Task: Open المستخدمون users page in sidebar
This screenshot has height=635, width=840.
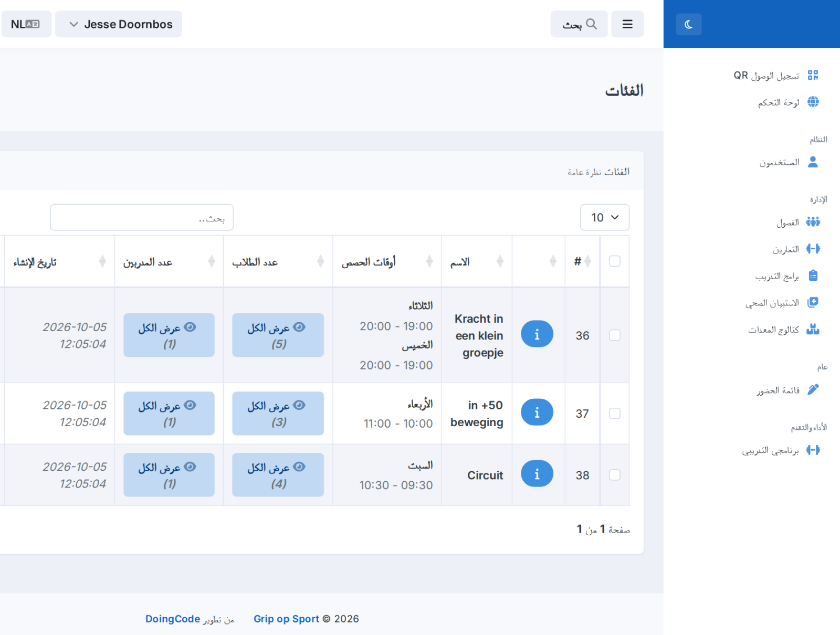Action: tap(789, 162)
